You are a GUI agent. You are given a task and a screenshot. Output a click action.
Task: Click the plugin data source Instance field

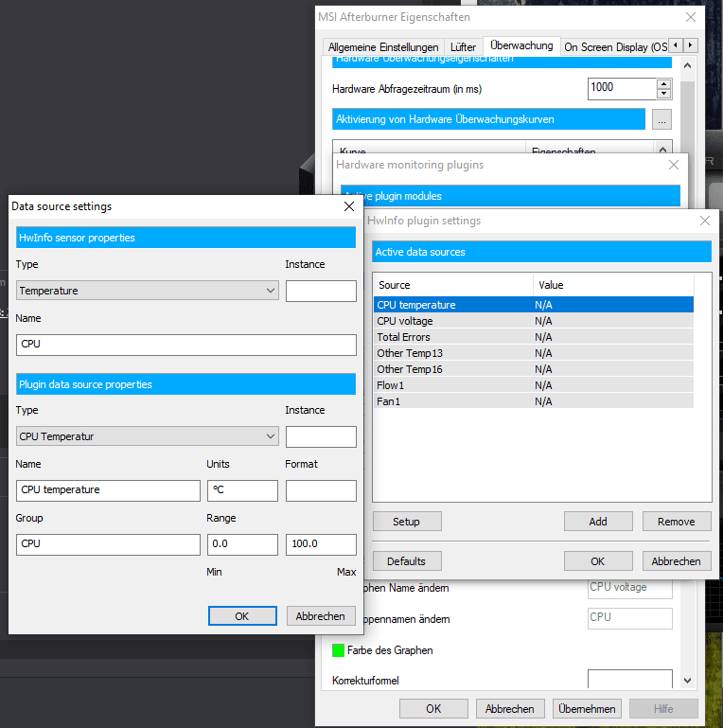[x=321, y=436]
